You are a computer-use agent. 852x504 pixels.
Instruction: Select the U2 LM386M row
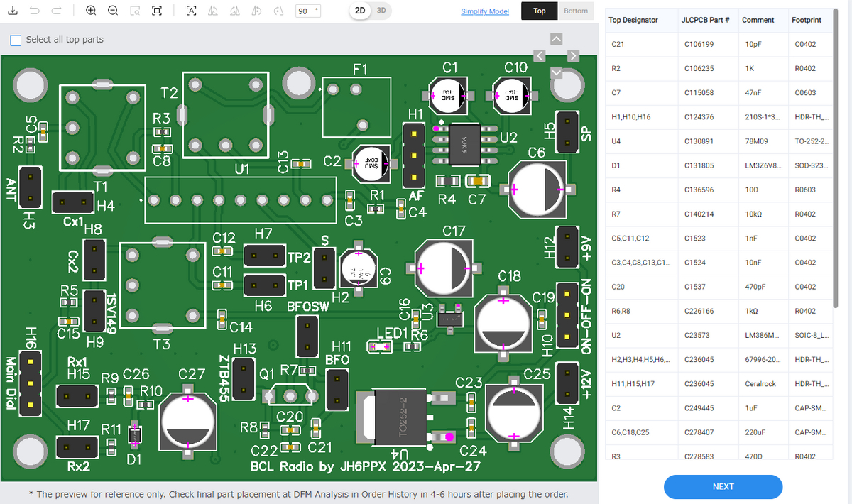coord(719,334)
